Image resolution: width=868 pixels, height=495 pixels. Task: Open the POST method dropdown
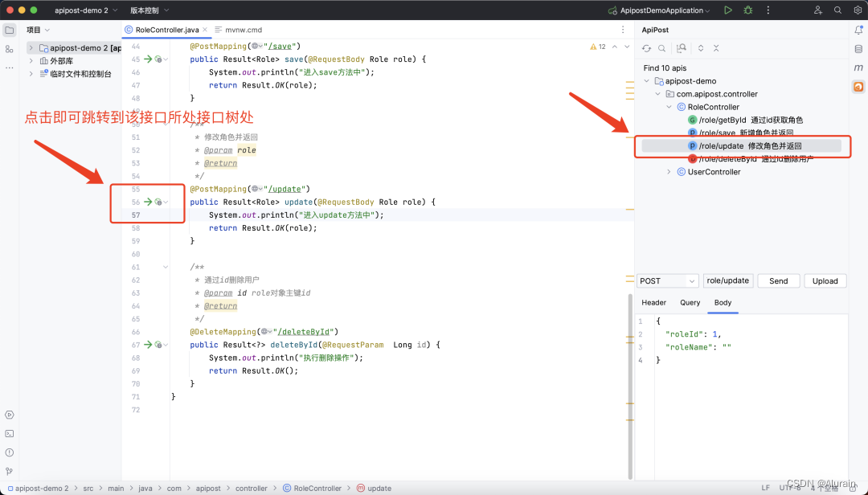click(668, 280)
